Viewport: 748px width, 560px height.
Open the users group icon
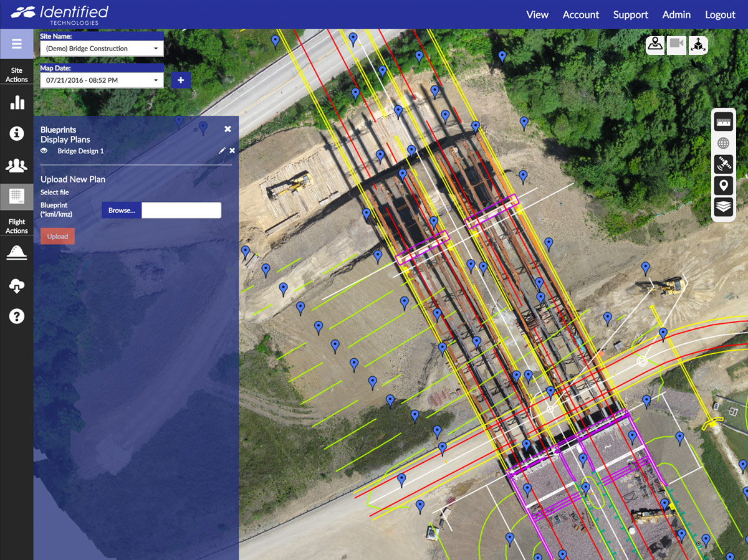pyautogui.click(x=17, y=165)
